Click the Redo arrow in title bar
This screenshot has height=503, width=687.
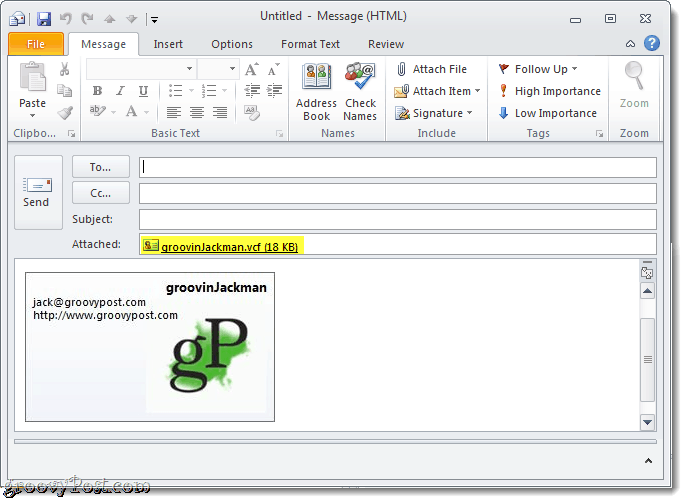[88, 18]
